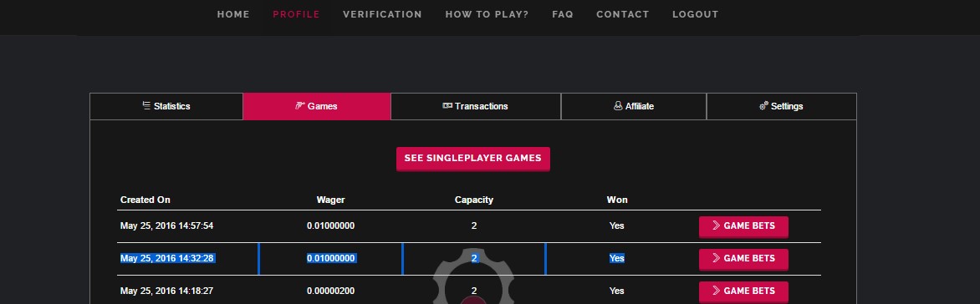Click the gear icon on Settings tab
The image size is (980, 304).
(763, 106)
